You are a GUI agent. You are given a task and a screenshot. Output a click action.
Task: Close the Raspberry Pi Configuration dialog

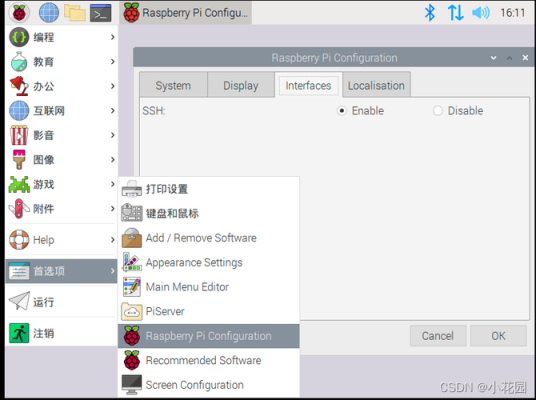[x=525, y=58]
